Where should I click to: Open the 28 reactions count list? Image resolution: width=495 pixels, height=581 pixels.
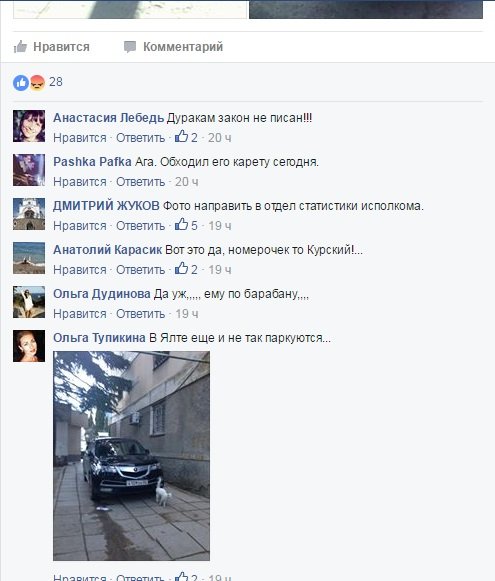(x=56, y=82)
